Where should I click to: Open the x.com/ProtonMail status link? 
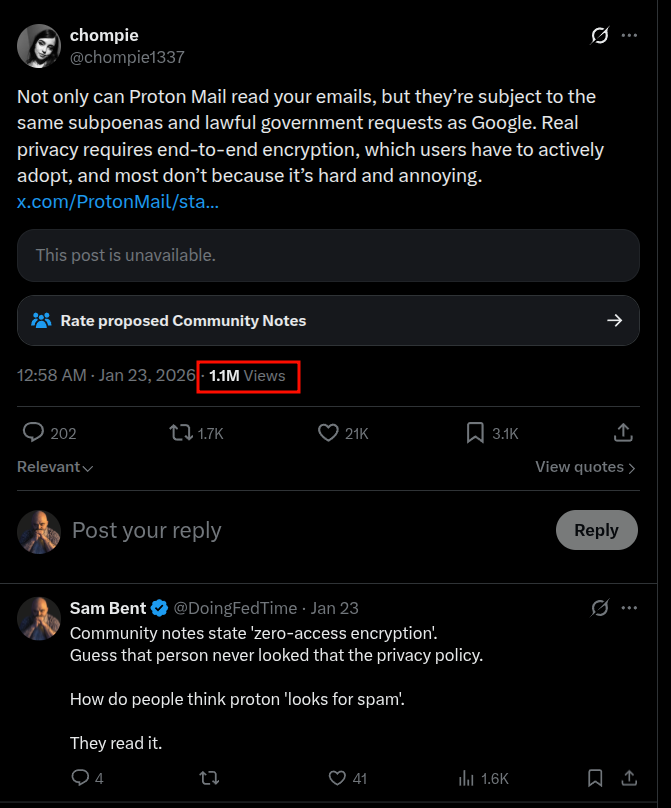(118, 201)
